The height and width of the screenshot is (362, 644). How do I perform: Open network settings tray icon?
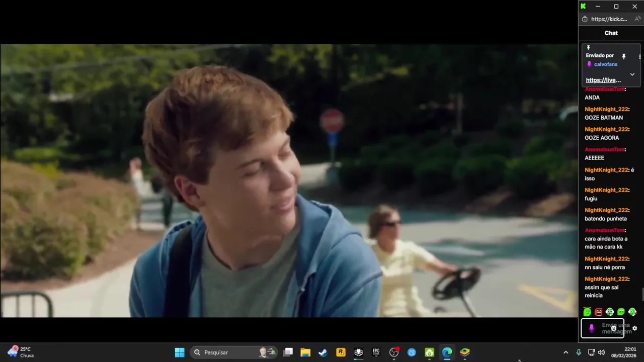tap(592, 352)
